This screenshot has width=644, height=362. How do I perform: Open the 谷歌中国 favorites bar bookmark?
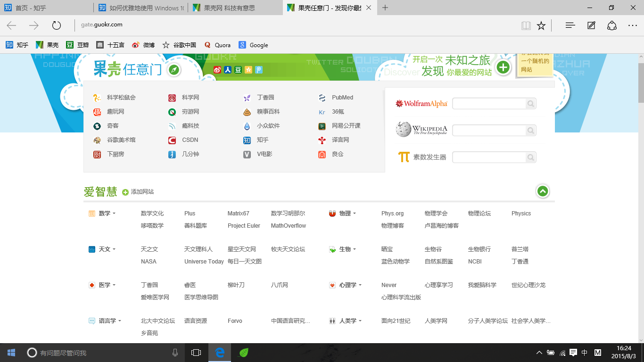point(179,45)
